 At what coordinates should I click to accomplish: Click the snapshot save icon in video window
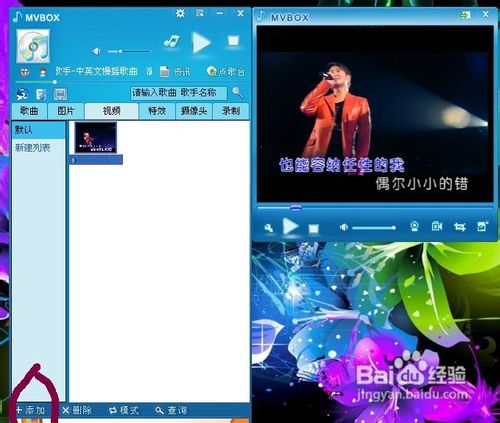pyautogui.click(x=482, y=226)
